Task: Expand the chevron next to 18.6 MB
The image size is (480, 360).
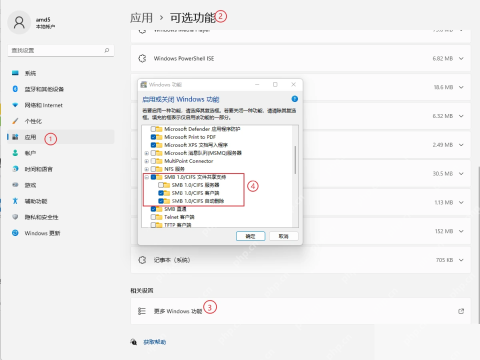Action: tap(461, 87)
